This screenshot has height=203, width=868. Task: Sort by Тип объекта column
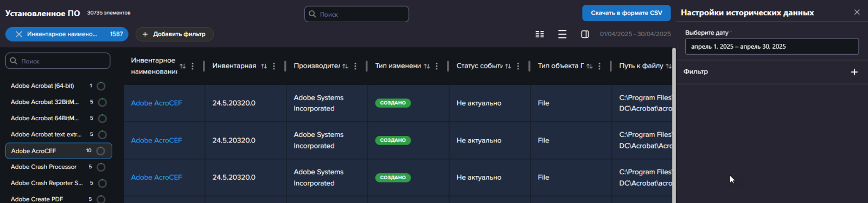590,66
